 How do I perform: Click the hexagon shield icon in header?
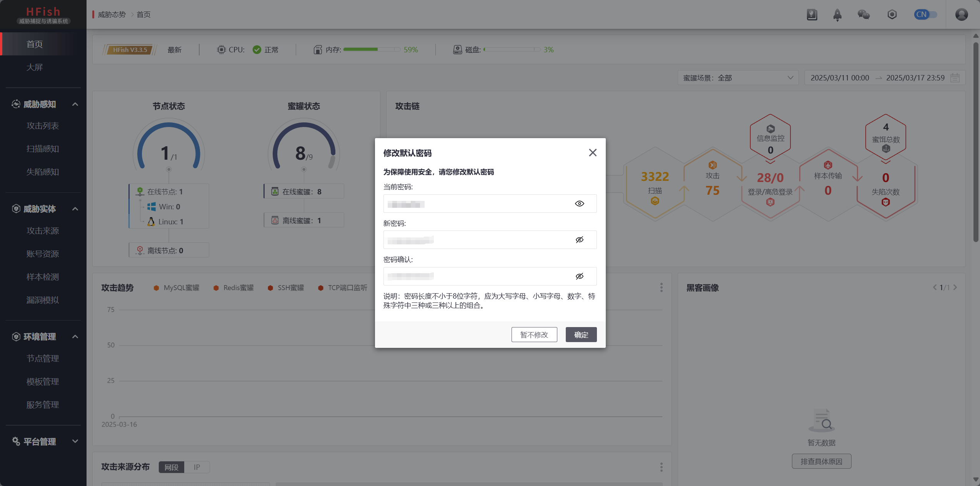[892, 15]
